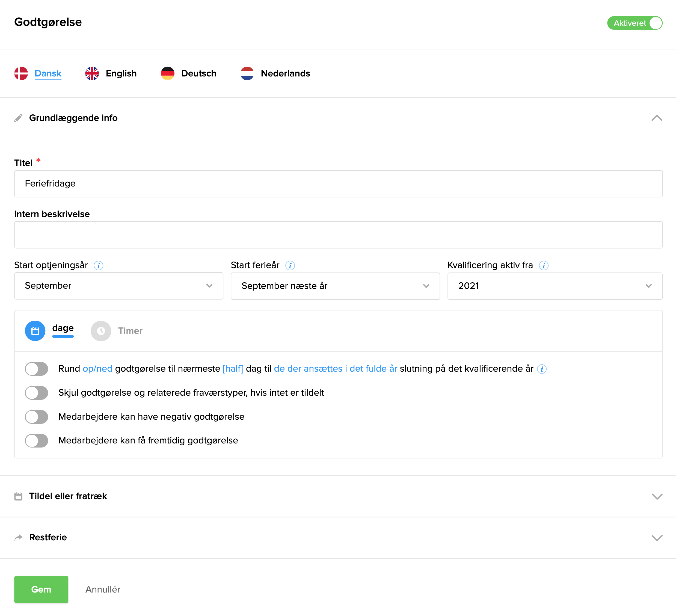Click the UK flag icon
This screenshot has width=676, height=616.
92,73
